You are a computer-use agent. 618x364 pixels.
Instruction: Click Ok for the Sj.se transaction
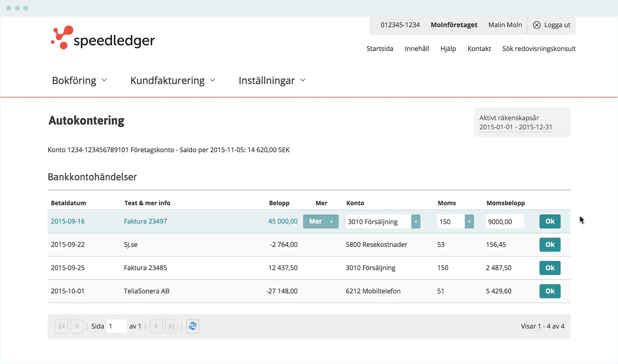click(550, 245)
